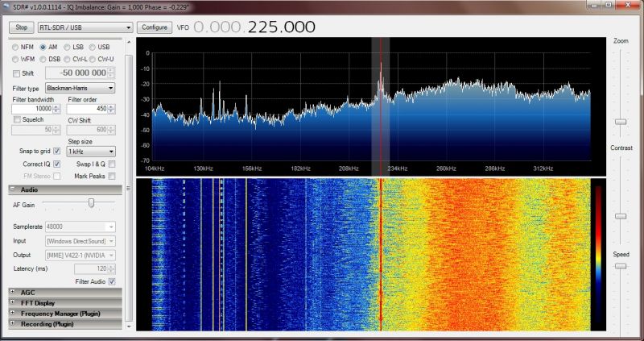Select LSB demodulation mode

click(x=67, y=48)
